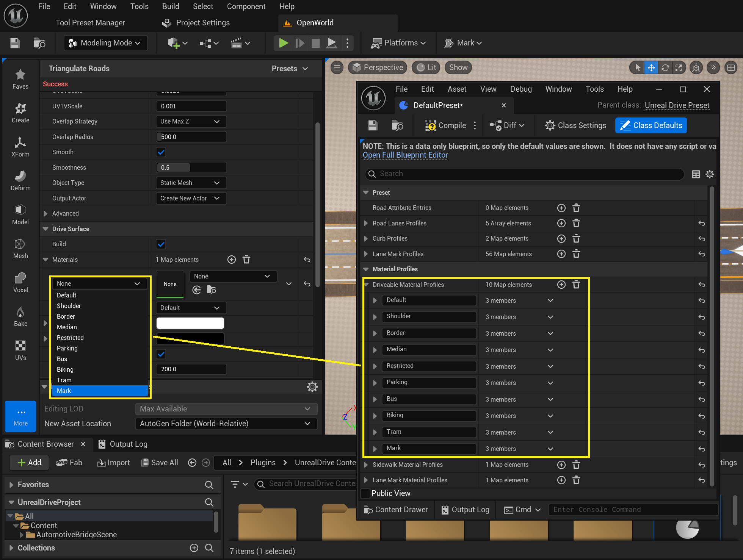Open the Create modeling category
This screenshot has height=560, width=743.
[20, 113]
